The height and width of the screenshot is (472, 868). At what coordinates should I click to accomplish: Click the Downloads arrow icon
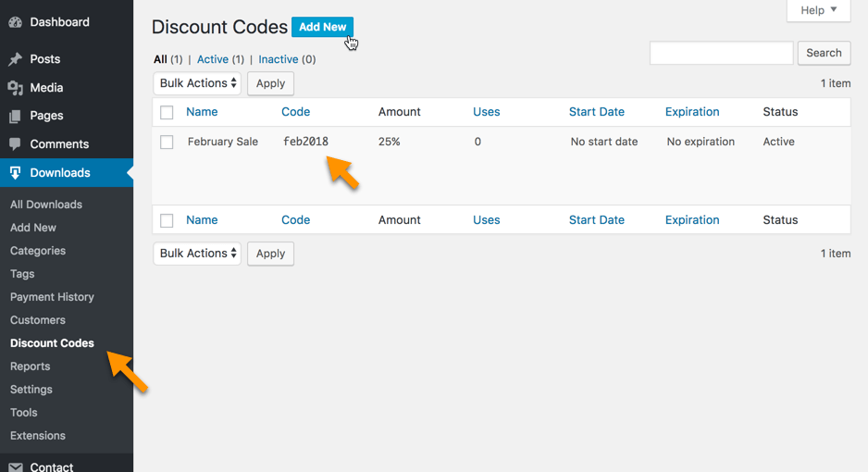point(15,173)
